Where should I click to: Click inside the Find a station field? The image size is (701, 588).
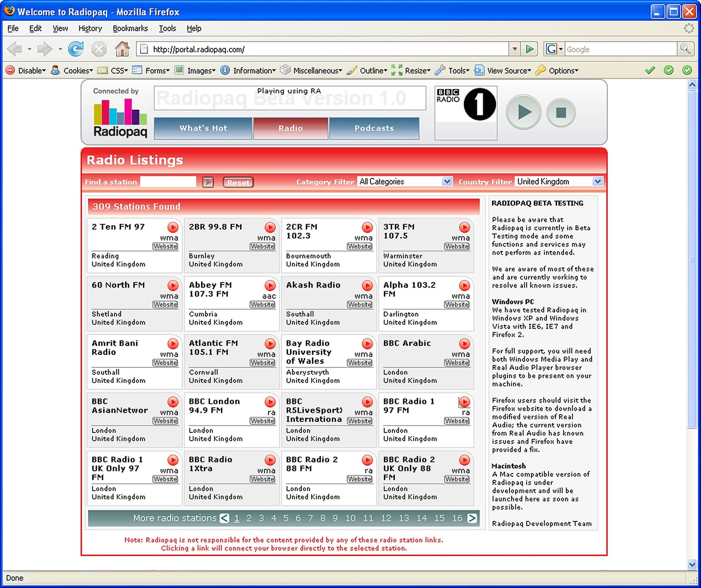pyautogui.click(x=168, y=181)
